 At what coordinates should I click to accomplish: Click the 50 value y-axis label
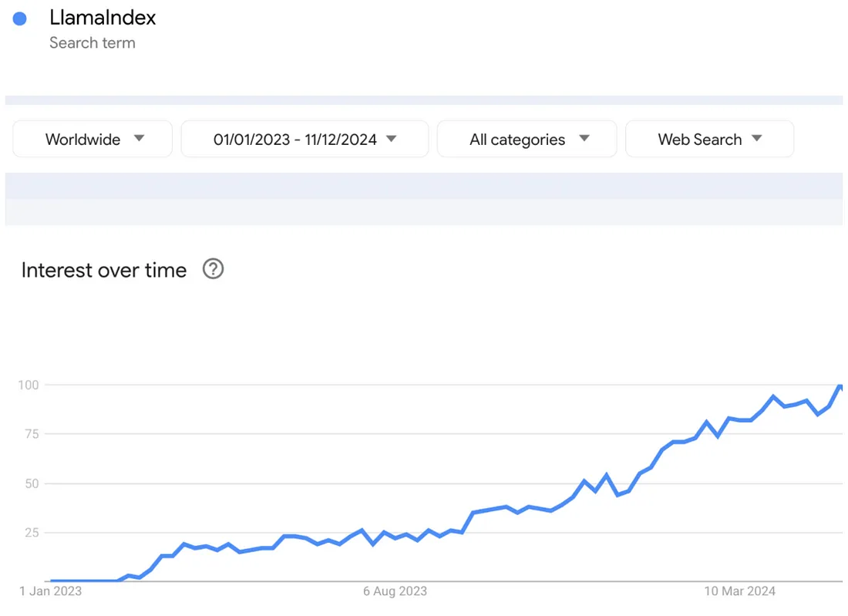coord(32,483)
